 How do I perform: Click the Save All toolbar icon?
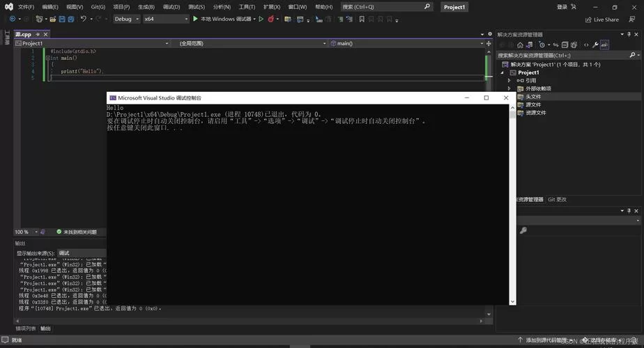pos(71,19)
